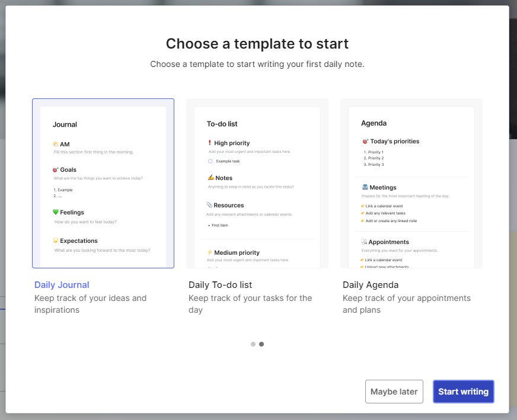Click the icon beside Expectations heading
This screenshot has height=420, width=517.
click(56, 241)
